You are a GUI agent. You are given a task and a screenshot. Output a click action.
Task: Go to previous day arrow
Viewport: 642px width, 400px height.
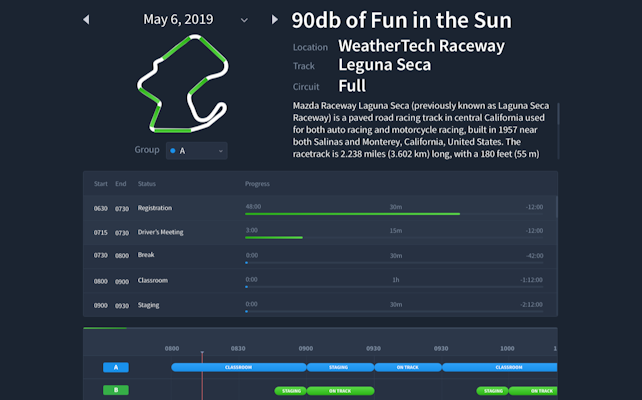click(x=86, y=20)
